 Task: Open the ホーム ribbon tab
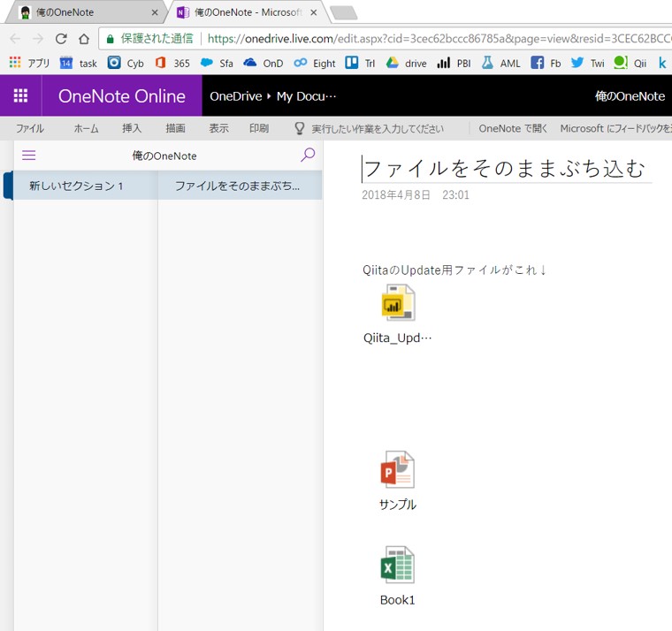86,128
